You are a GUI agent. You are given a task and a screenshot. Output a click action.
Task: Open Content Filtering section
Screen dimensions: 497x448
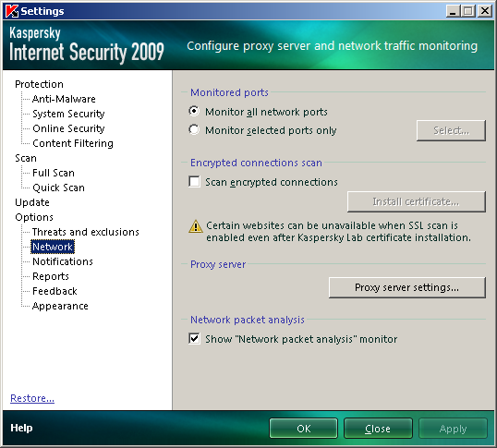(73, 143)
